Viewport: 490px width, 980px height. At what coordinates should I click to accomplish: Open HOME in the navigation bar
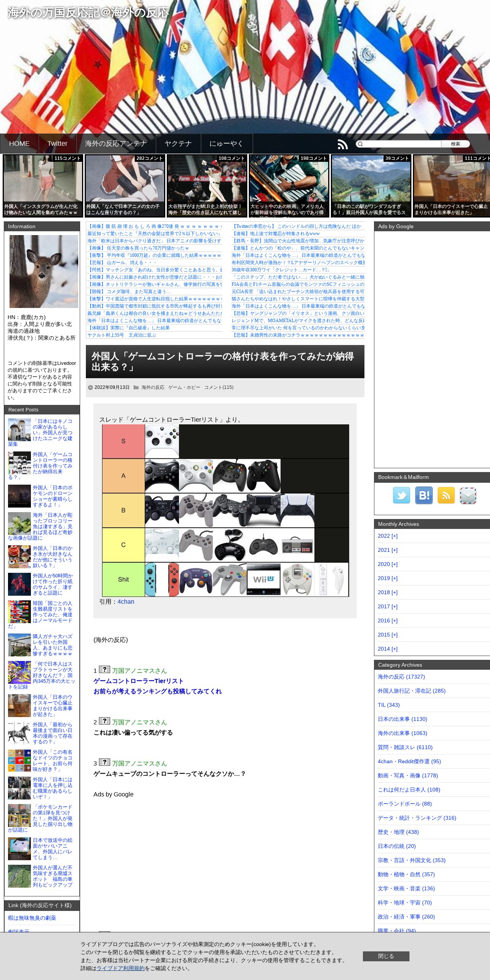tap(19, 143)
